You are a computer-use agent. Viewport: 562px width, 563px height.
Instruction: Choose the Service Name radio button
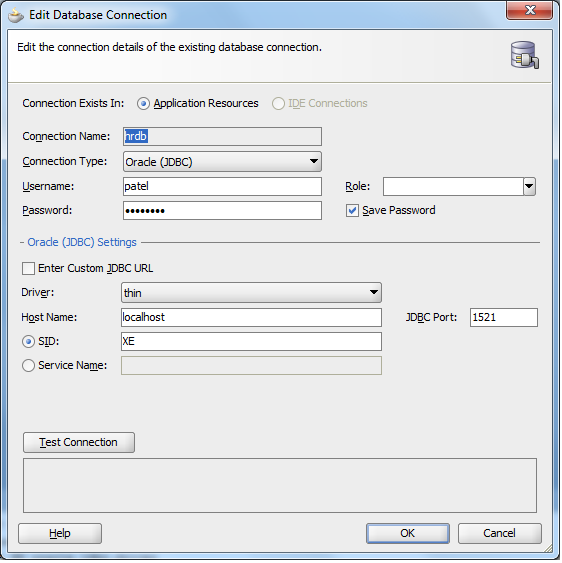(28, 366)
